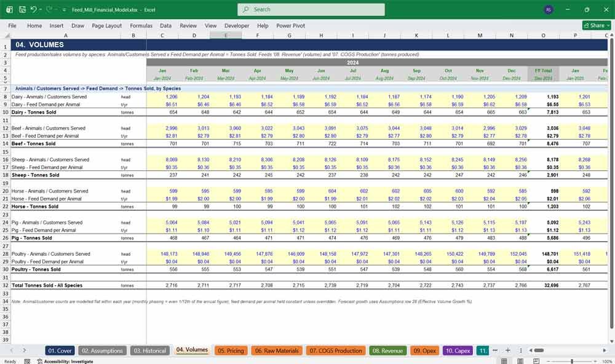Click the zoom slider handle

572,362
